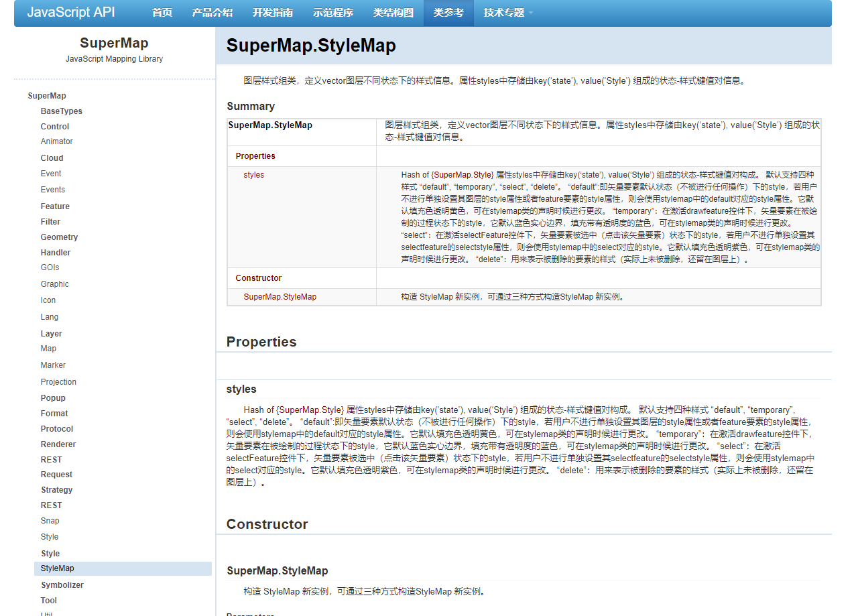This screenshot has height=616, width=856.
Task: Select the highlighted StyleMap sidebar entry
Action: tap(123, 568)
